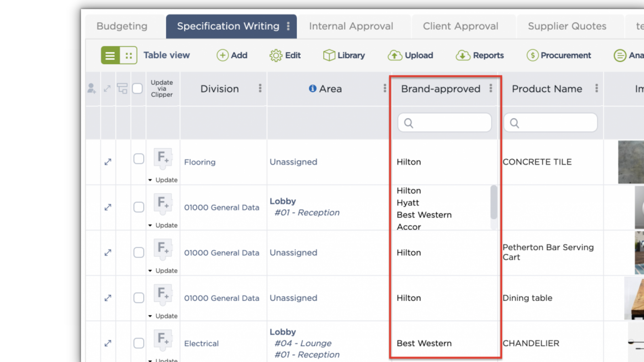Click the CONCRETE TILE product name
The height and width of the screenshot is (362, 644).
pyautogui.click(x=537, y=162)
